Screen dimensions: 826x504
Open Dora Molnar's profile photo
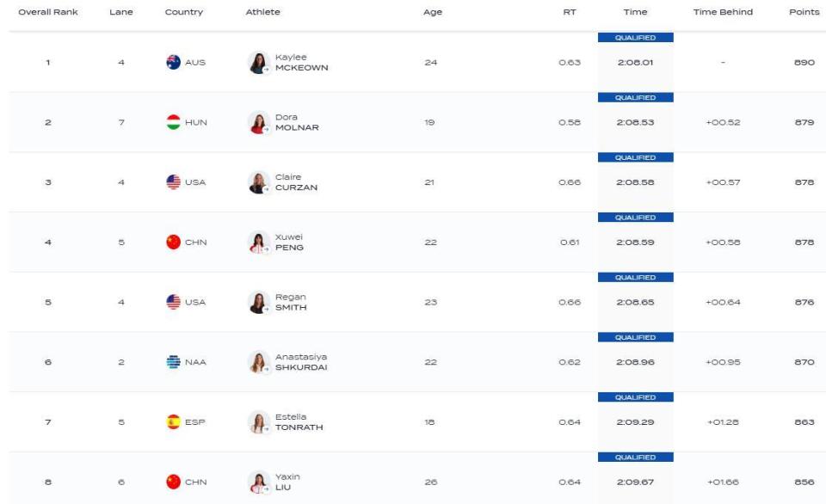(x=259, y=123)
